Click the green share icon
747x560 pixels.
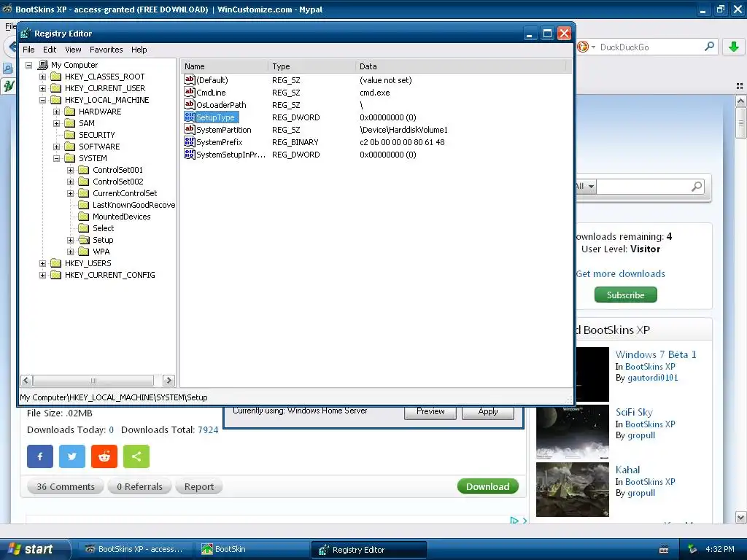(136, 456)
